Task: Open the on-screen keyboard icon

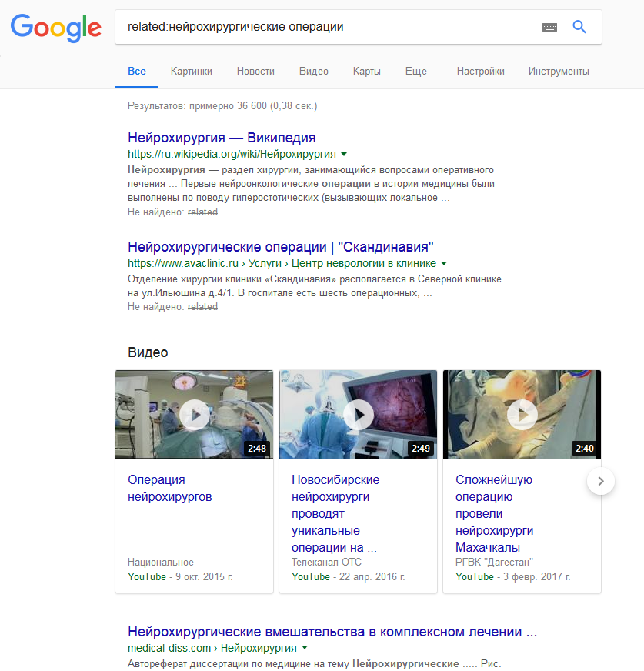Action: 549,28
